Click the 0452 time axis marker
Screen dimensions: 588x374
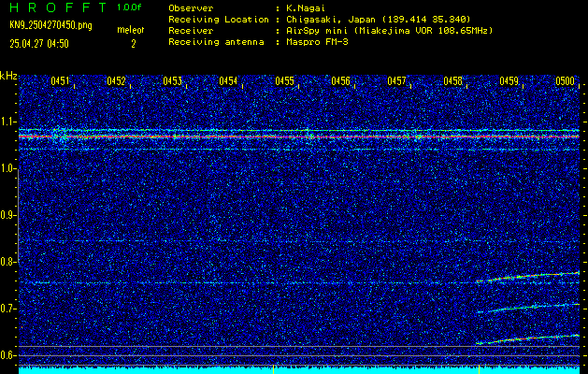pyautogui.click(x=116, y=81)
